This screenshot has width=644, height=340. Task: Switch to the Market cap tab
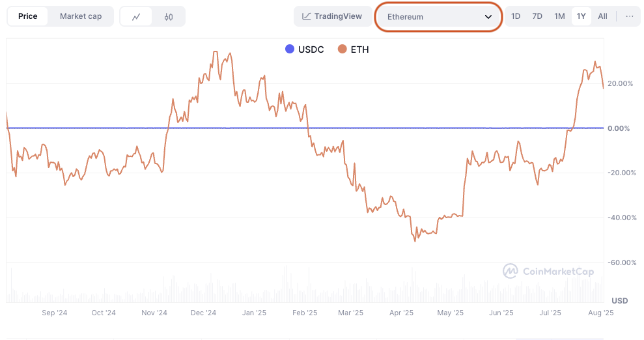tap(81, 16)
